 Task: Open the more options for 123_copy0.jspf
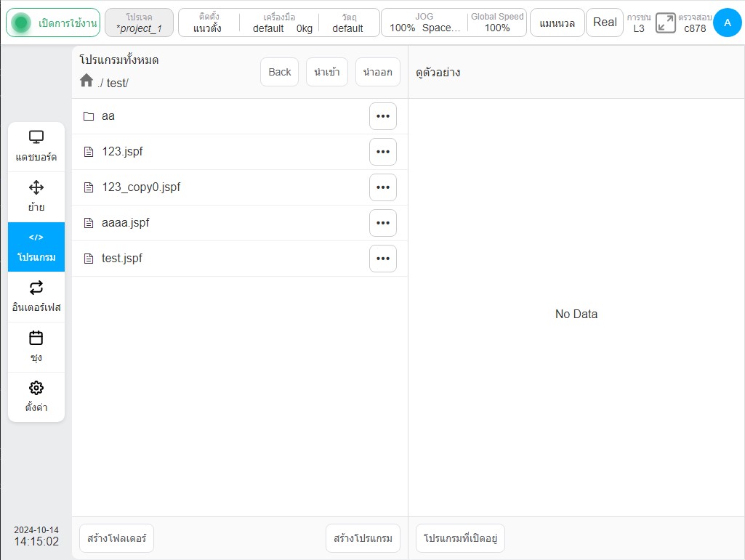[383, 187]
